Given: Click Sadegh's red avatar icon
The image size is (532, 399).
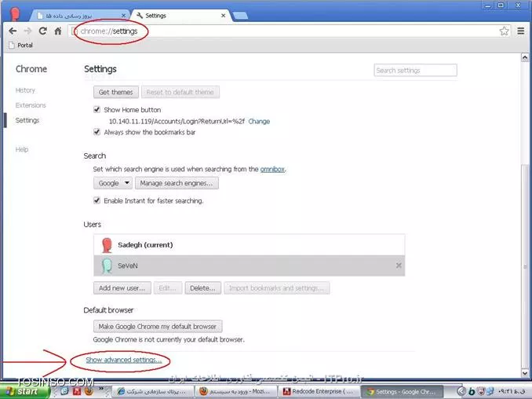Looking at the screenshot, I should [107, 245].
